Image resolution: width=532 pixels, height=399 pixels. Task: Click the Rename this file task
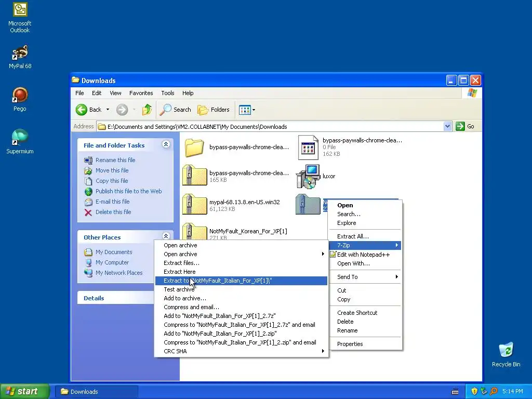click(115, 160)
